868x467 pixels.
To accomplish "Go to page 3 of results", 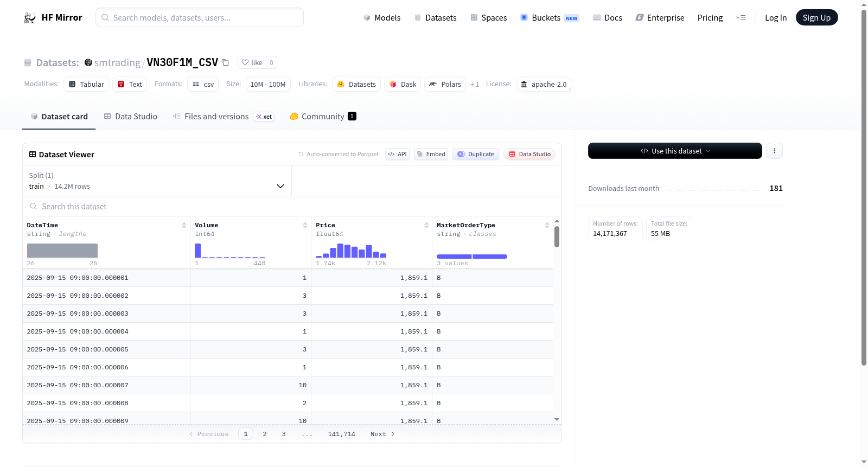I will [x=284, y=434].
